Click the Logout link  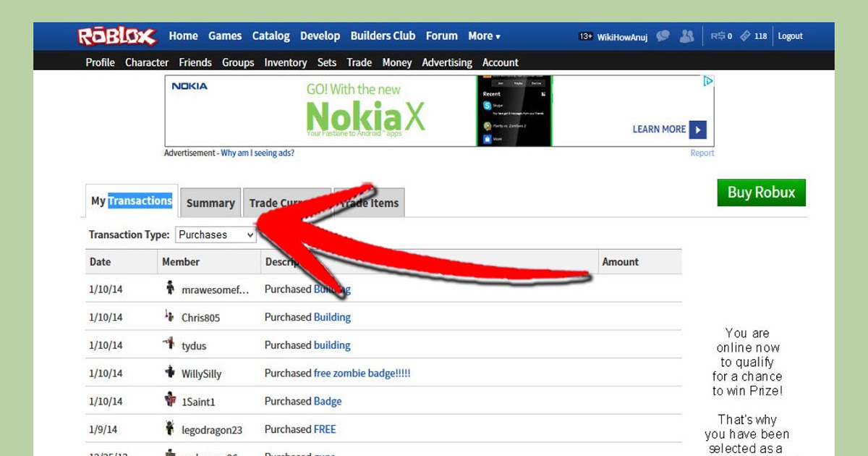coord(790,36)
